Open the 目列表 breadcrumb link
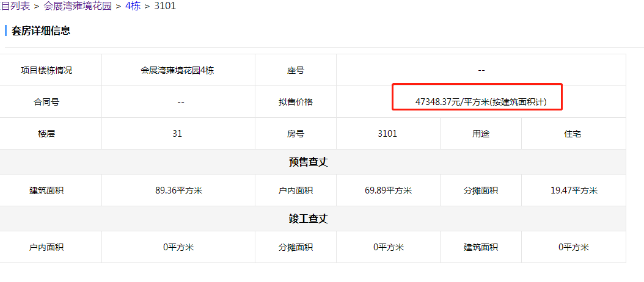Viewport: 644px width, 282px height. [x=15, y=6]
